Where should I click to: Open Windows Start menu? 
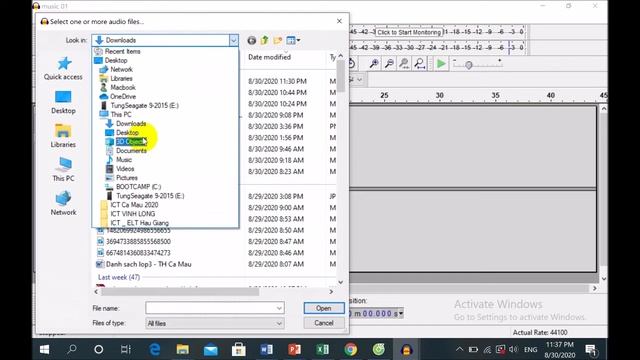[x=44, y=349]
